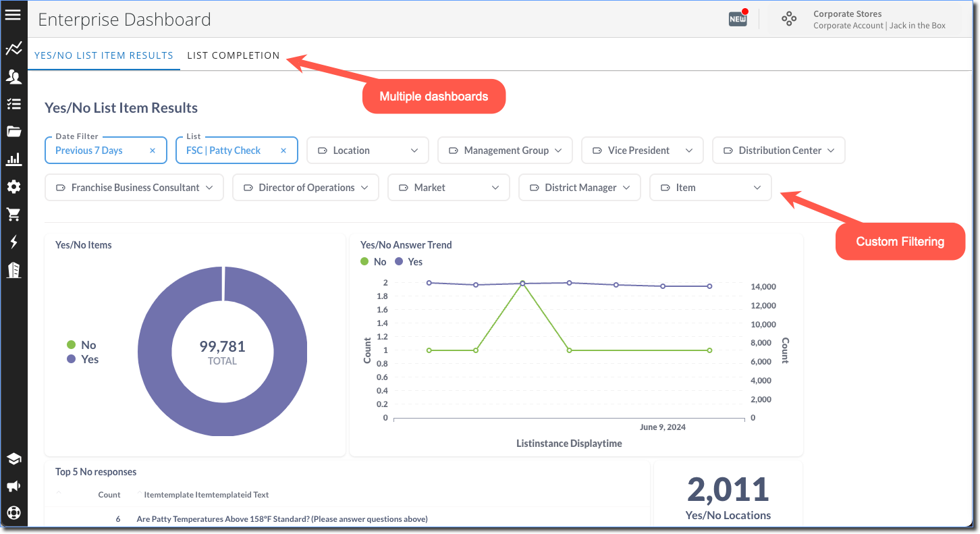Open the bar chart reports icon
Viewport: 980px width, 534px height.
(x=13, y=159)
